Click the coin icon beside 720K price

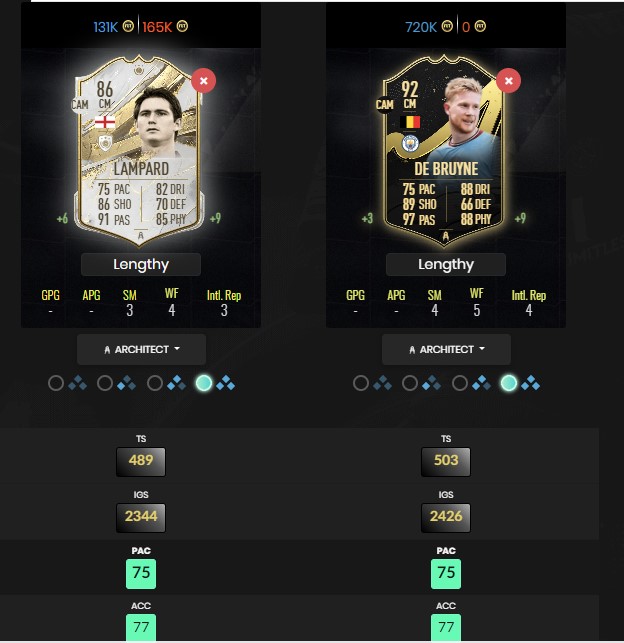coord(447,26)
